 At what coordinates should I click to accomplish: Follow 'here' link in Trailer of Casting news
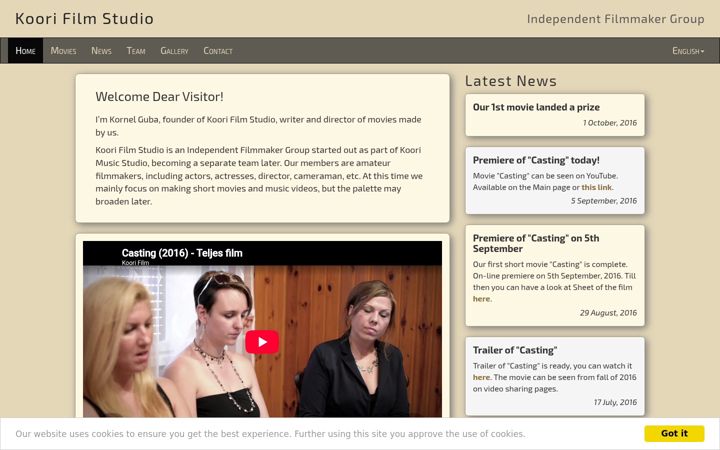[481, 377]
